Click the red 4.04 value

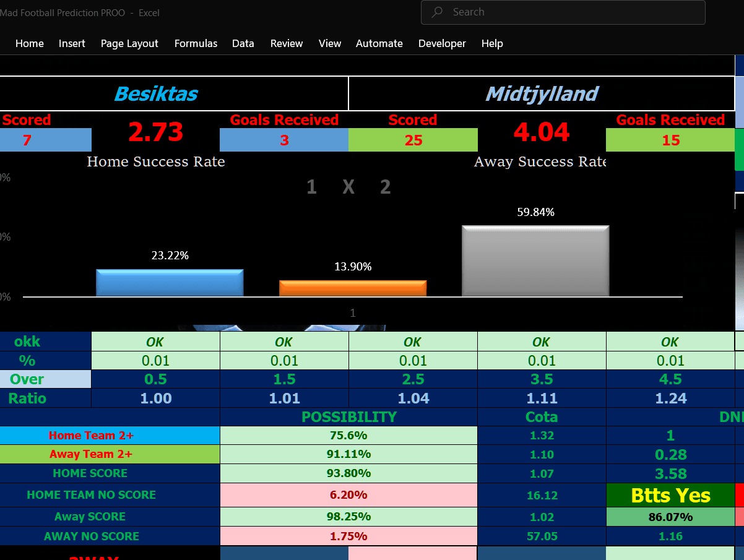pyautogui.click(x=542, y=132)
